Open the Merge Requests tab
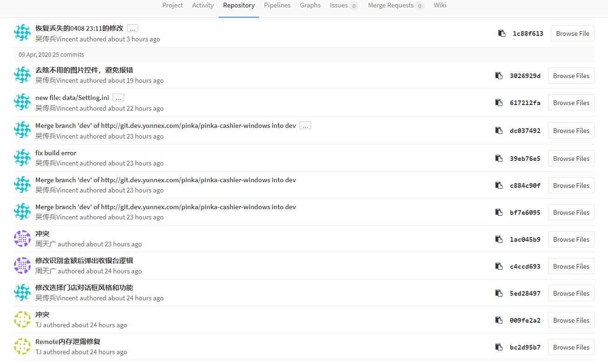This screenshot has width=608, height=364. (395, 6)
